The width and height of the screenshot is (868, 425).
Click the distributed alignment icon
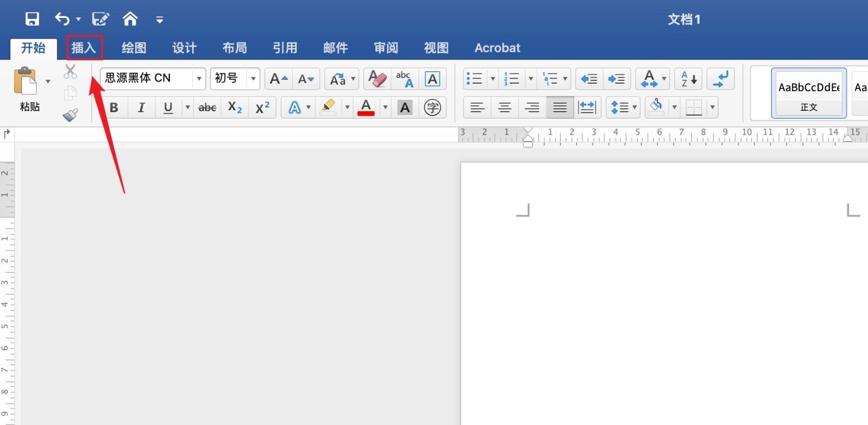click(588, 107)
